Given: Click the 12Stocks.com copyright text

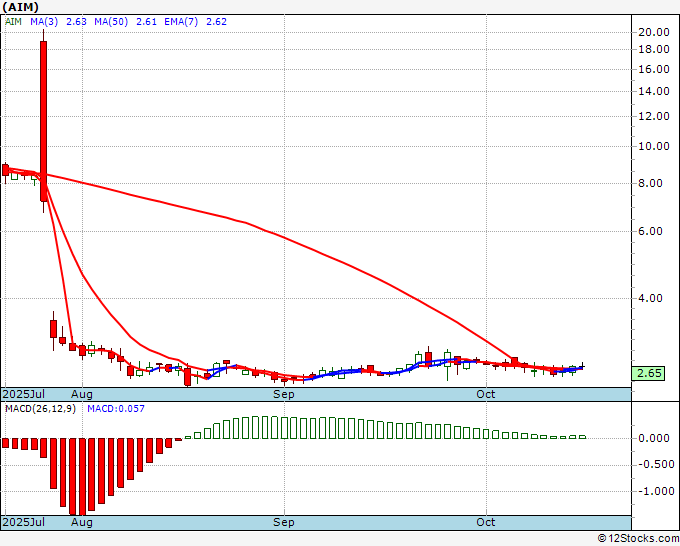Looking at the screenshot, I should click(x=638, y=538).
